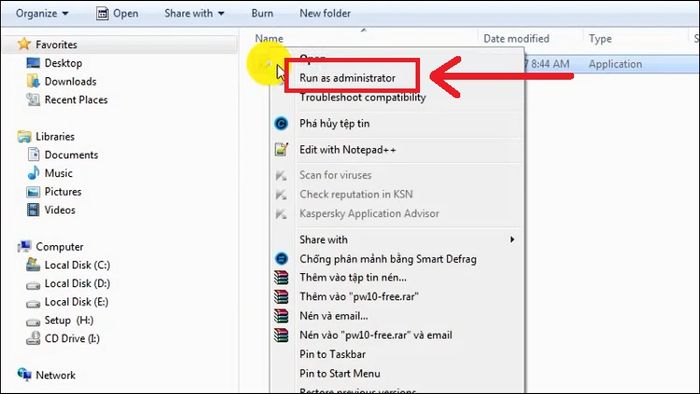Create a New folder from toolbar
The width and height of the screenshot is (700, 394).
325,13
